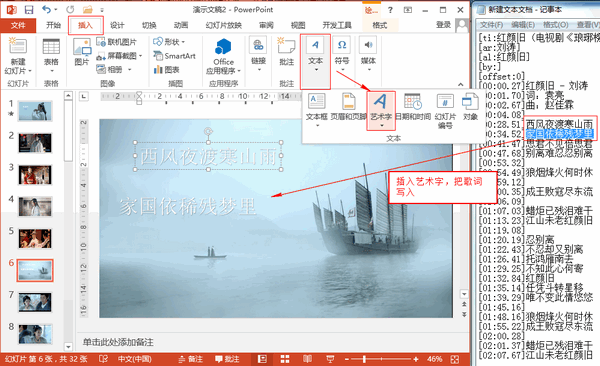600x366 pixels.
Task: Insert a text box (文本框)
Action: (x=316, y=109)
